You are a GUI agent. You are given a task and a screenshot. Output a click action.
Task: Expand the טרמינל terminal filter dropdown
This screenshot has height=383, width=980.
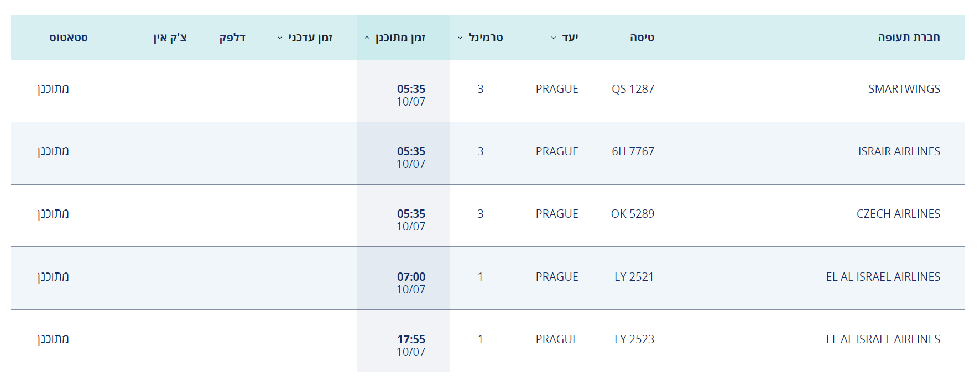pos(459,38)
